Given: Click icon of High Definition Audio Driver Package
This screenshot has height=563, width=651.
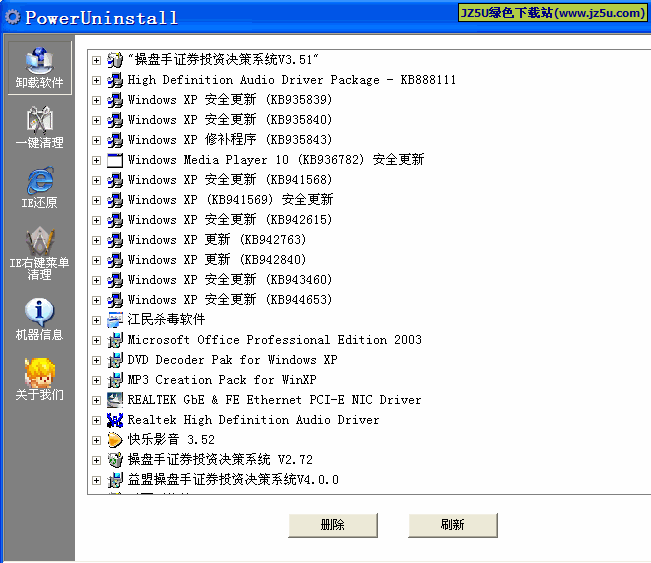Looking at the screenshot, I should coord(115,80).
